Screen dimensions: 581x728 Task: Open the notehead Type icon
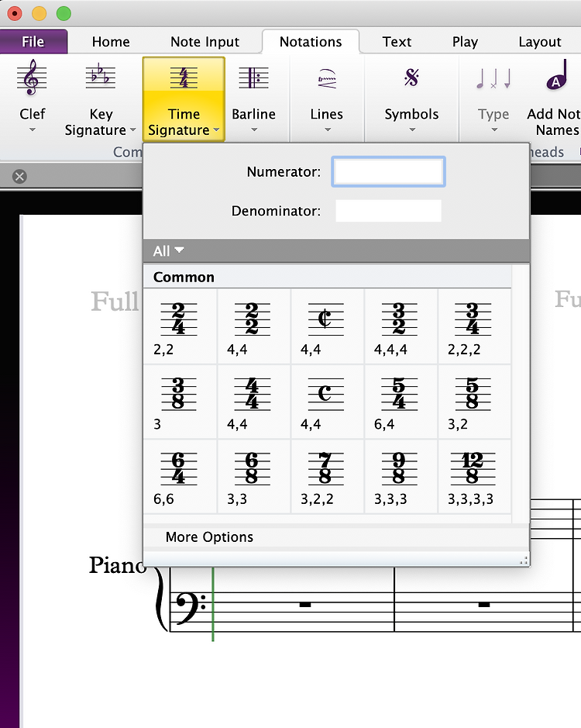[493, 78]
